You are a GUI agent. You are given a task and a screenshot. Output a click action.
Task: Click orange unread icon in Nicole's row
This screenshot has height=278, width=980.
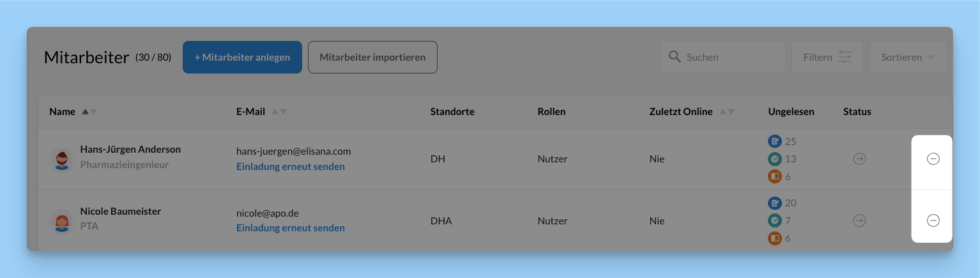coord(774,238)
